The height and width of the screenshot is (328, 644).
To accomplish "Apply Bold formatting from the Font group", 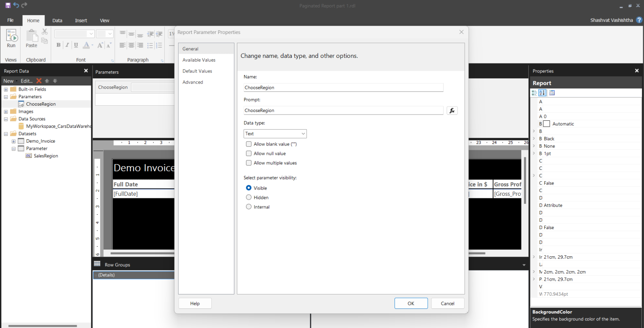I will click(59, 45).
